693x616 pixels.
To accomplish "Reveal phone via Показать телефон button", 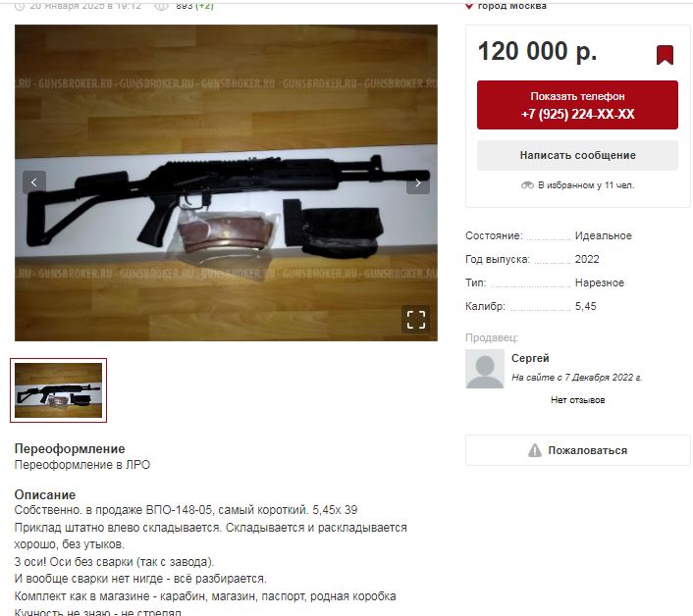I will click(577, 105).
